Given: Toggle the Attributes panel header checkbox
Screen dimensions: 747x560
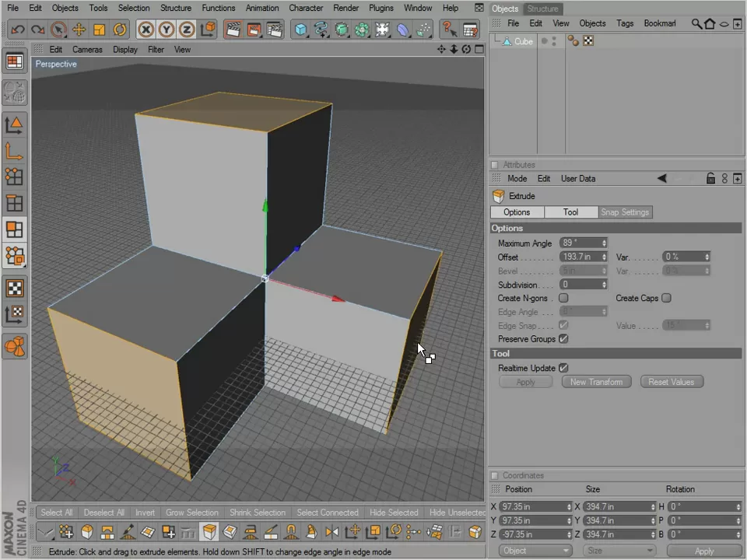Looking at the screenshot, I should click(x=495, y=165).
